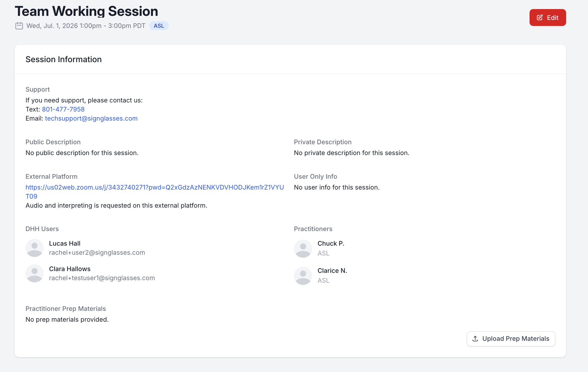Click Clarice N.'s profile avatar
This screenshot has height=372, width=588.
pyautogui.click(x=303, y=276)
